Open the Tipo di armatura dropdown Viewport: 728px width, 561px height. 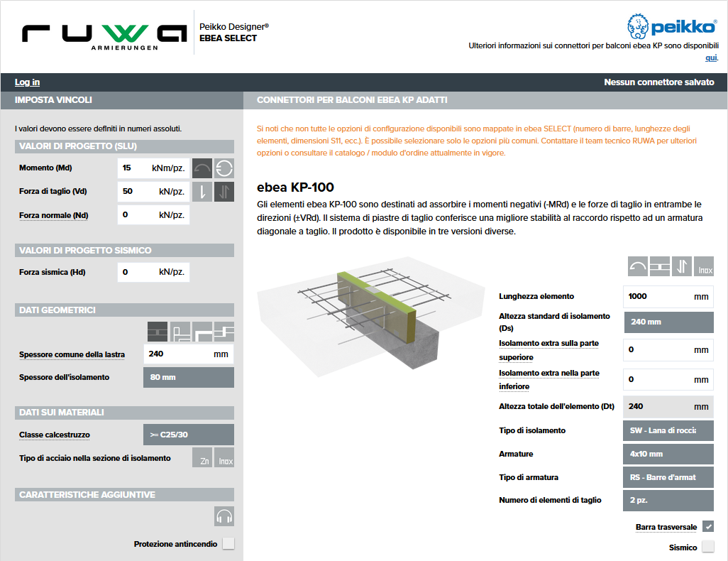pyautogui.click(x=668, y=477)
